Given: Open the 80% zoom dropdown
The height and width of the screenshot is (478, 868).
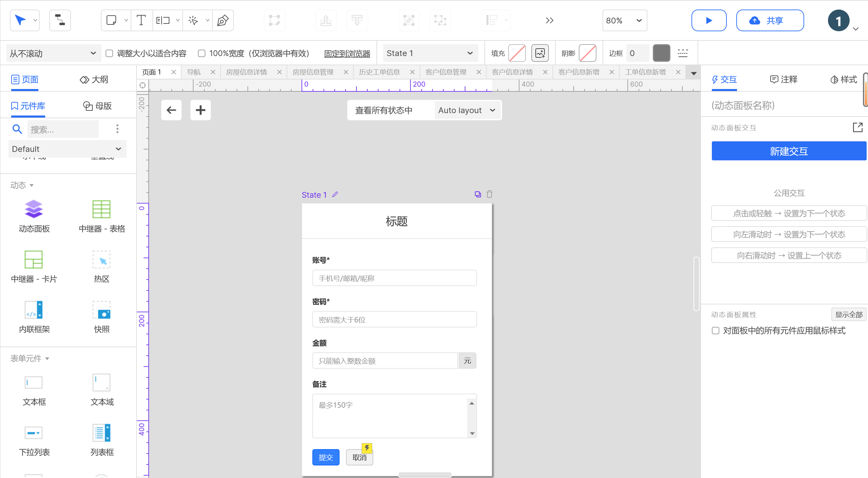Looking at the screenshot, I should [625, 20].
